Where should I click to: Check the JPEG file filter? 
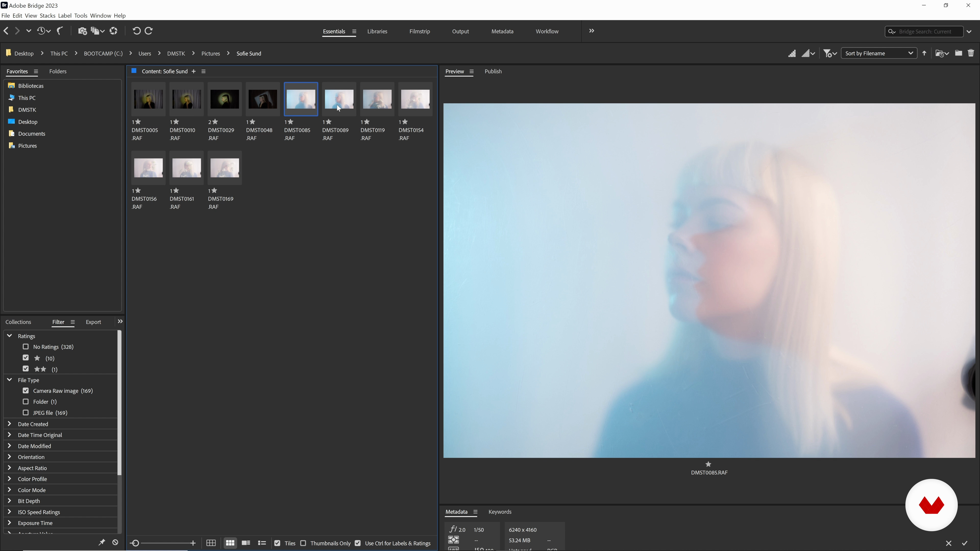point(26,412)
